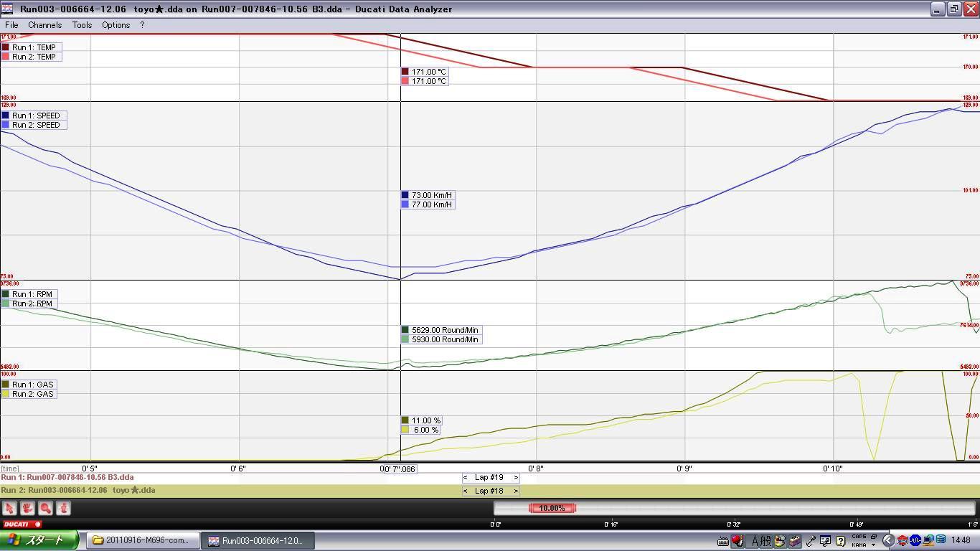Toggle the CAPS lock indicator
The image size is (980, 551).
pyautogui.click(x=859, y=537)
